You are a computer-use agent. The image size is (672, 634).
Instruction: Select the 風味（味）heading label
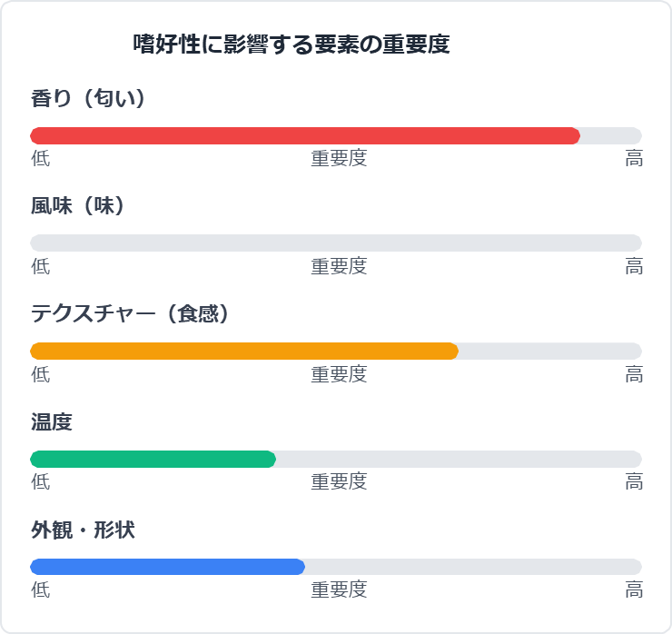tap(77, 206)
